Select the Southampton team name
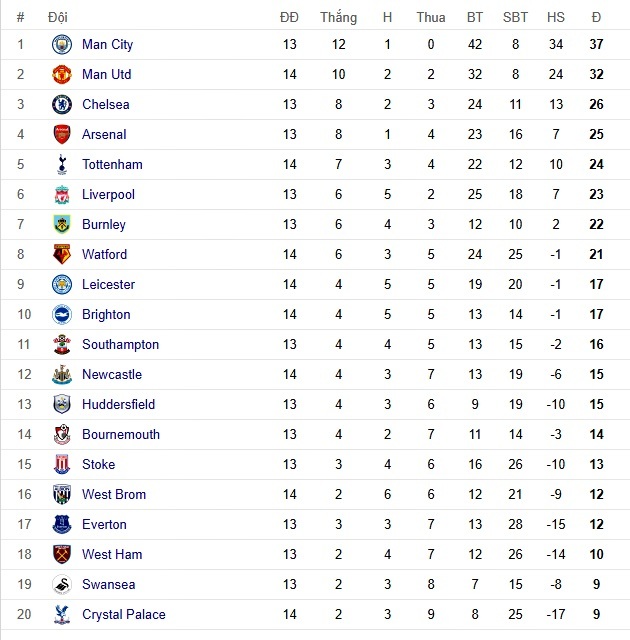Screen dimensions: 630x640 click(120, 345)
